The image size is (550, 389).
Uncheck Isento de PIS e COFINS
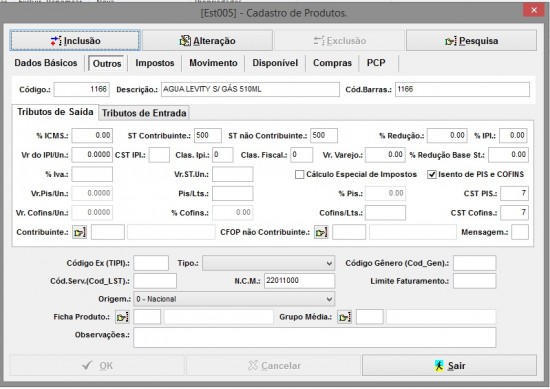(x=432, y=175)
